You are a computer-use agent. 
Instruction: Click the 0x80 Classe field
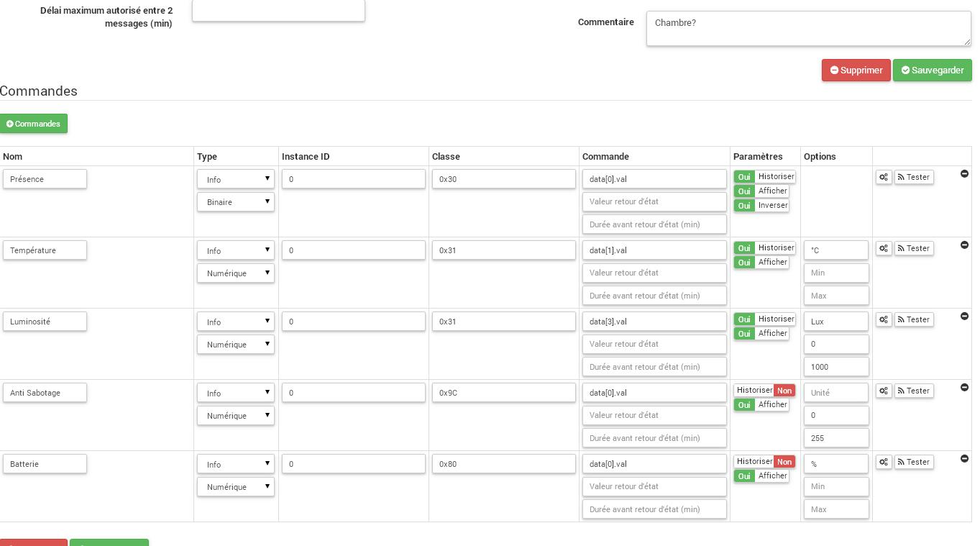[x=504, y=464]
